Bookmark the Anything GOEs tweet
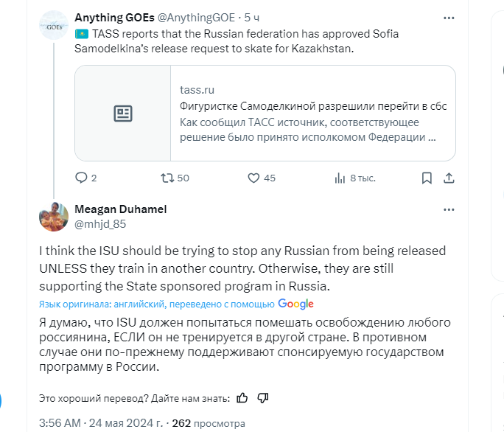The image size is (504, 432). coord(427,178)
